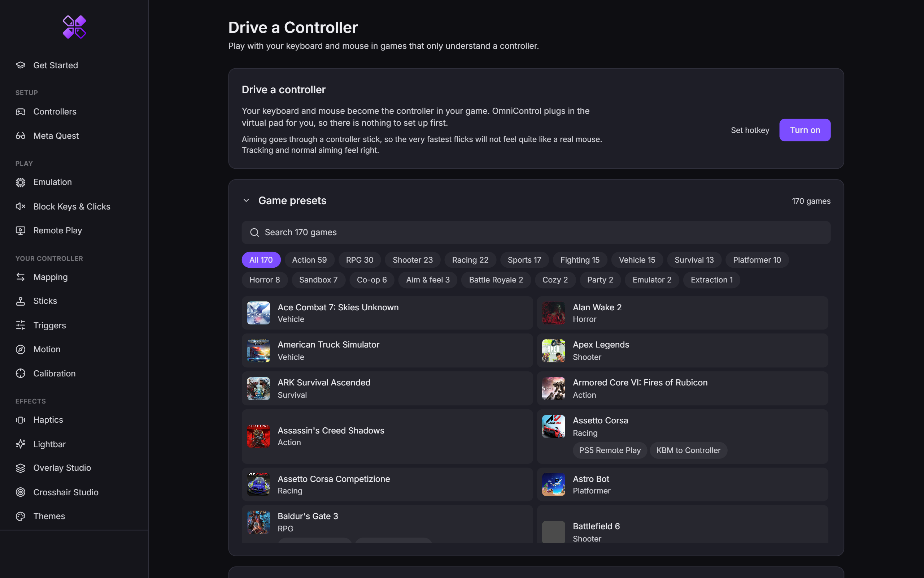The height and width of the screenshot is (578, 924).
Task: Filter presets by Action 59
Action: pos(309,260)
